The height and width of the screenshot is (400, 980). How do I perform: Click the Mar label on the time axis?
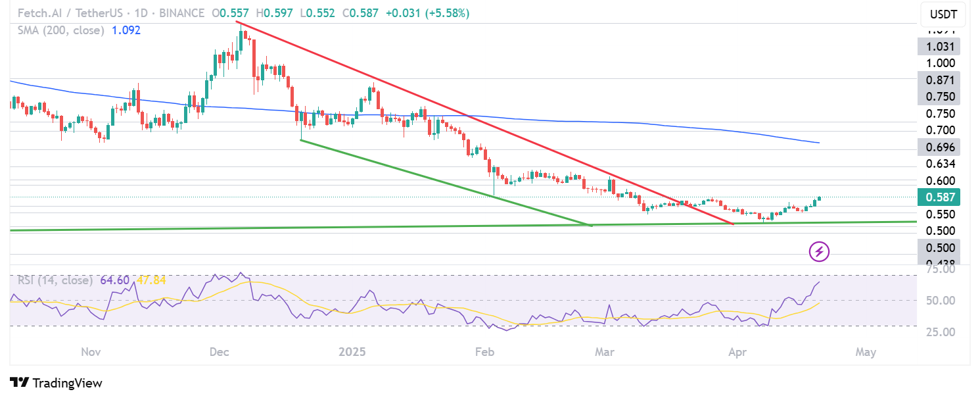[605, 353]
